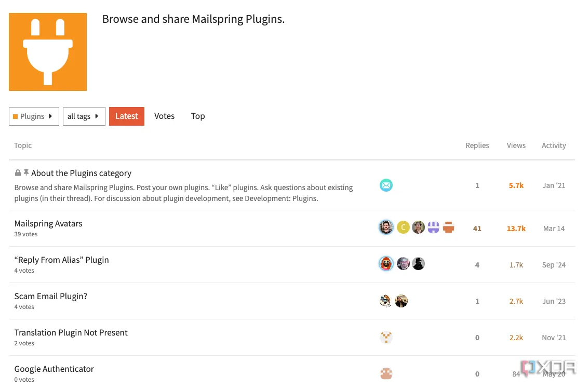Open the Google Authenticator topic
Viewport: 588px width, 389px height.
tap(54, 369)
